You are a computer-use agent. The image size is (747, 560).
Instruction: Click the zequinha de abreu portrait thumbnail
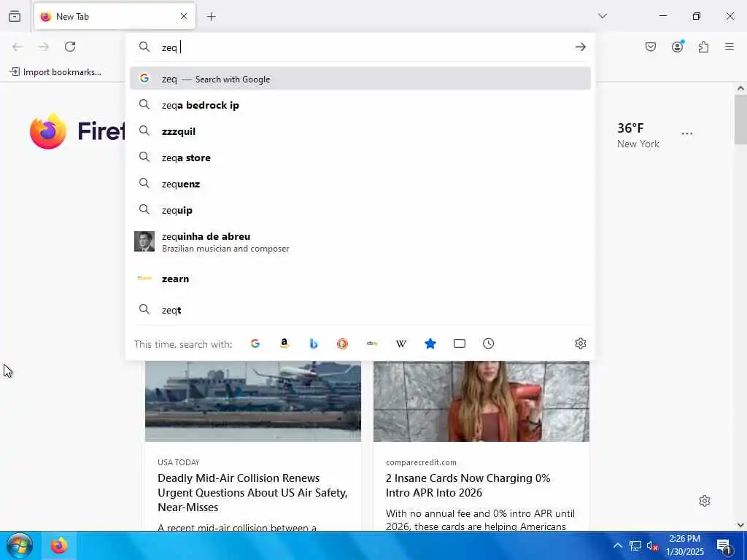point(144,241)
